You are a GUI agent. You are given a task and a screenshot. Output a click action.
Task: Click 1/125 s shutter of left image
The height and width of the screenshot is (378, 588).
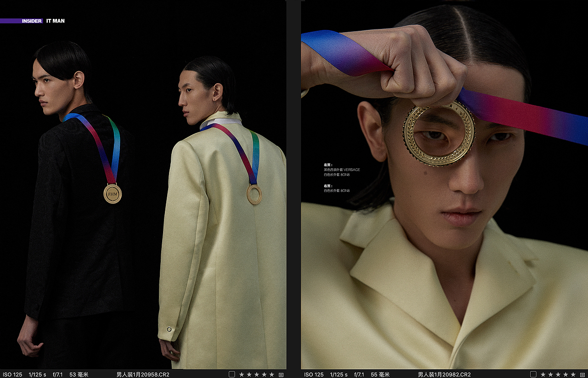(x=38, y=375)
